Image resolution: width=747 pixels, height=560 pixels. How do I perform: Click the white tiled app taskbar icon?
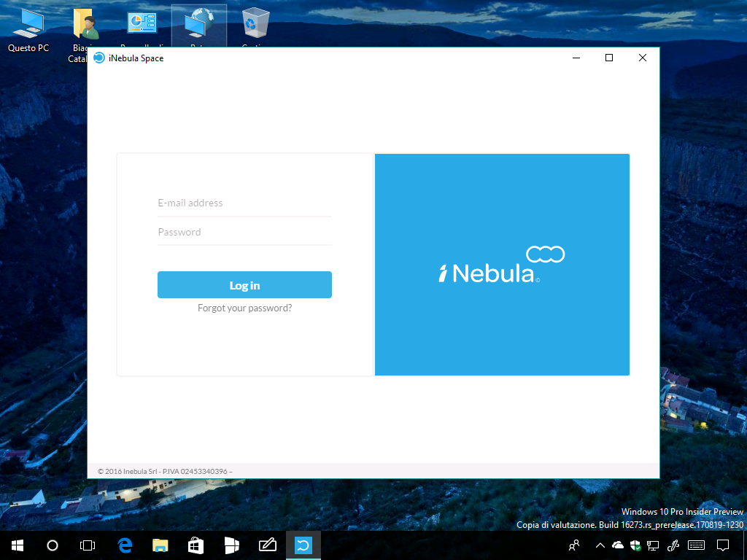(231, 545)
